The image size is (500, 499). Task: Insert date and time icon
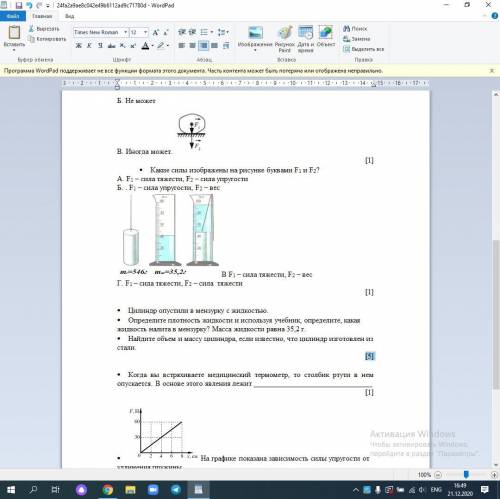click(305, 32)
